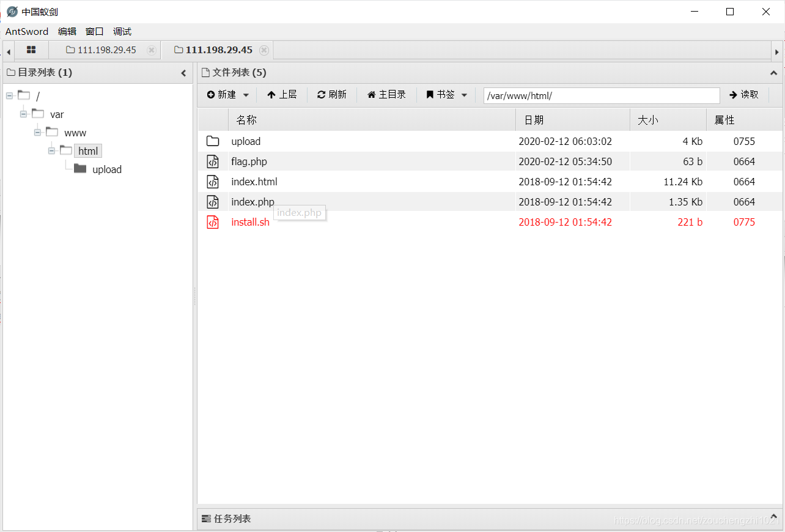This screenshot has height=532, width=785.
Task: Click permission 0755 of upload
Action: point(744,141)
